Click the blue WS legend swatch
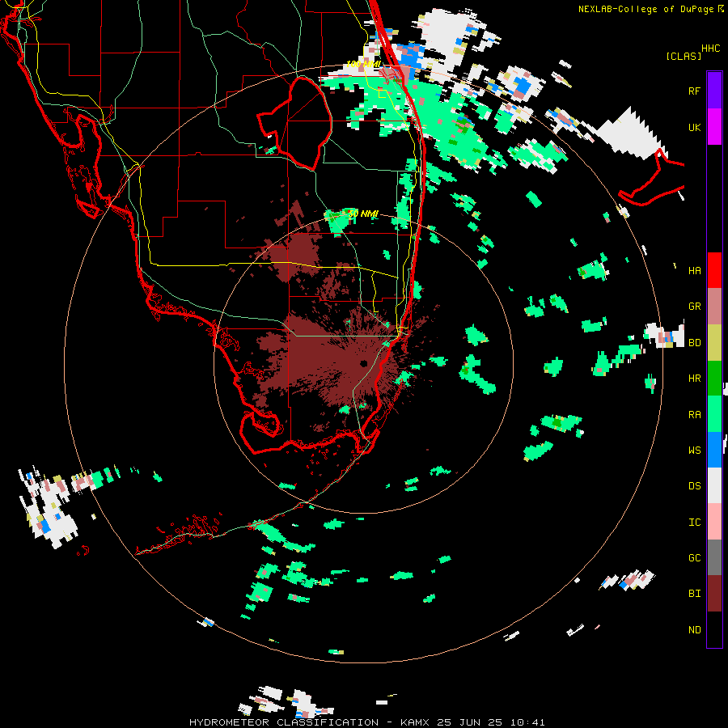Screen dimensions: 728x728 coord(714,450)
